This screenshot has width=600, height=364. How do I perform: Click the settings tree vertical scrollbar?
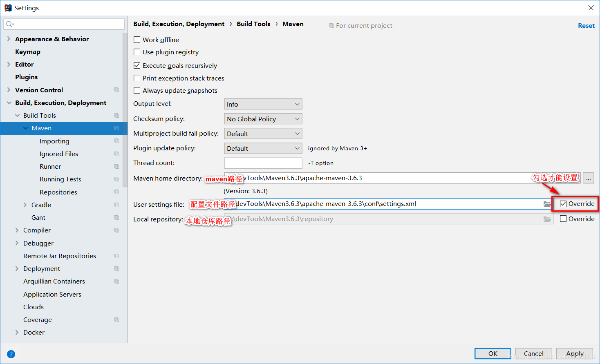[125, 109]
